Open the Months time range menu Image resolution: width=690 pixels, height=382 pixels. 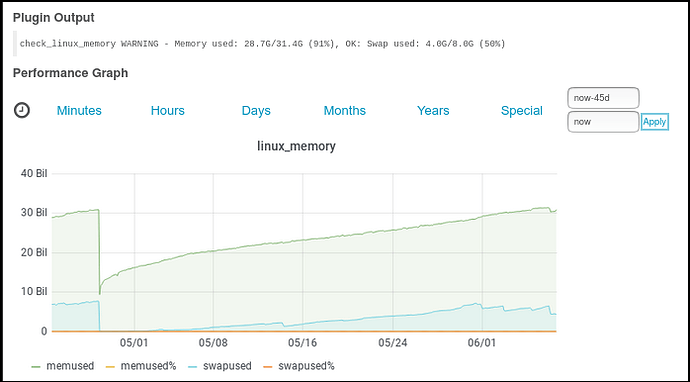coord(345,110)
